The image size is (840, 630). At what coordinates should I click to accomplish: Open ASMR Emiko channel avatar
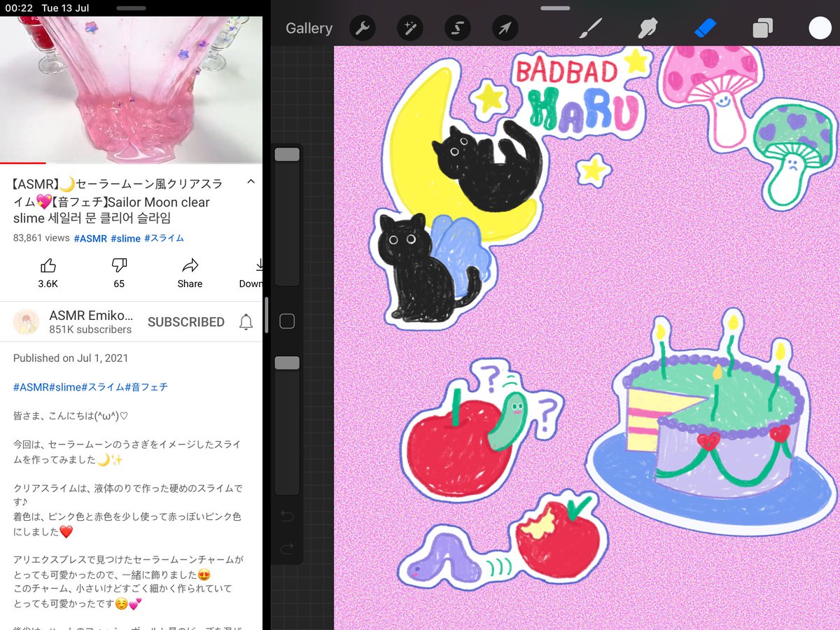[x=26, y=321]
